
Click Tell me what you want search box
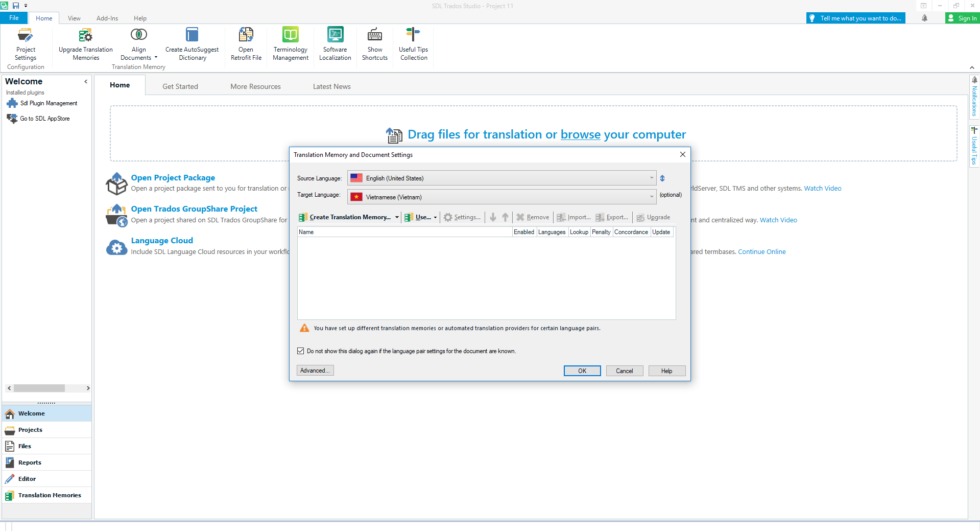856,18
